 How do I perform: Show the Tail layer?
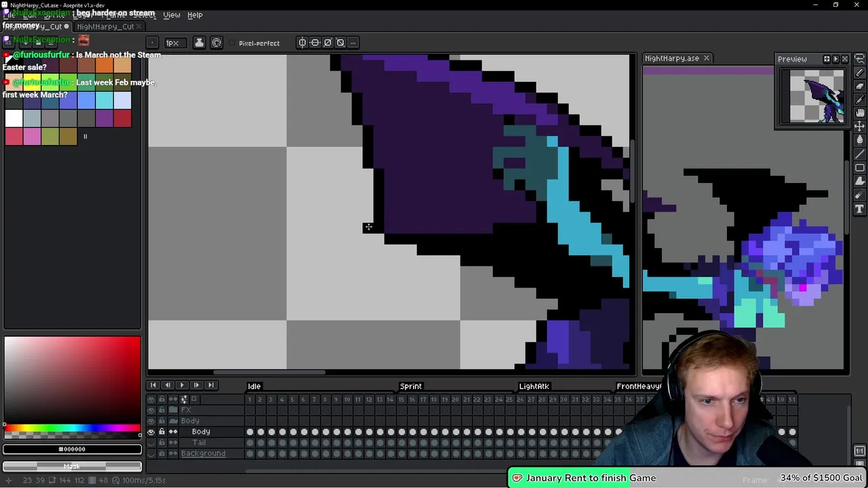(151, 443)
